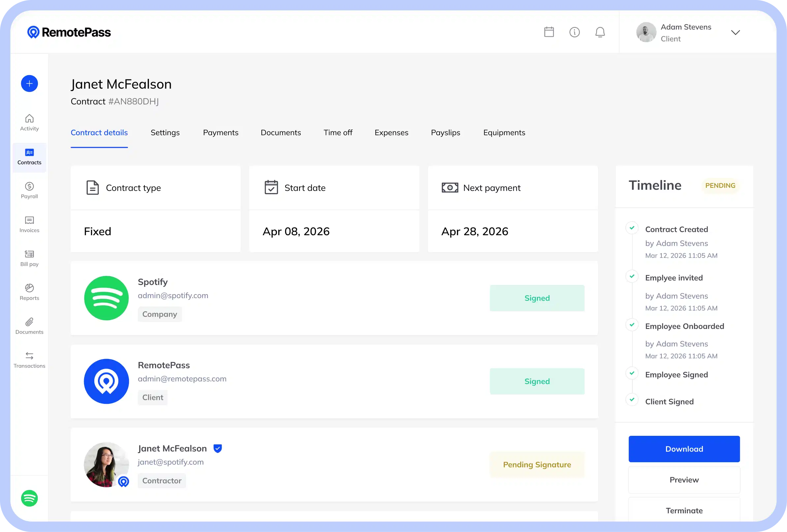Open the calendar icon in header
The width and height of the screenshot is (787, 532).
pos(549,32)
